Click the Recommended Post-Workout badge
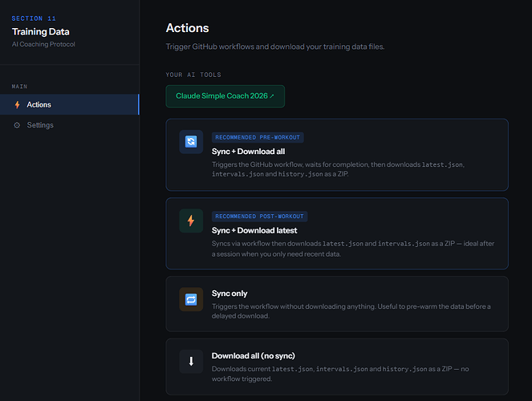This screenshot has width=532, height=401. (x=259, y=217)
